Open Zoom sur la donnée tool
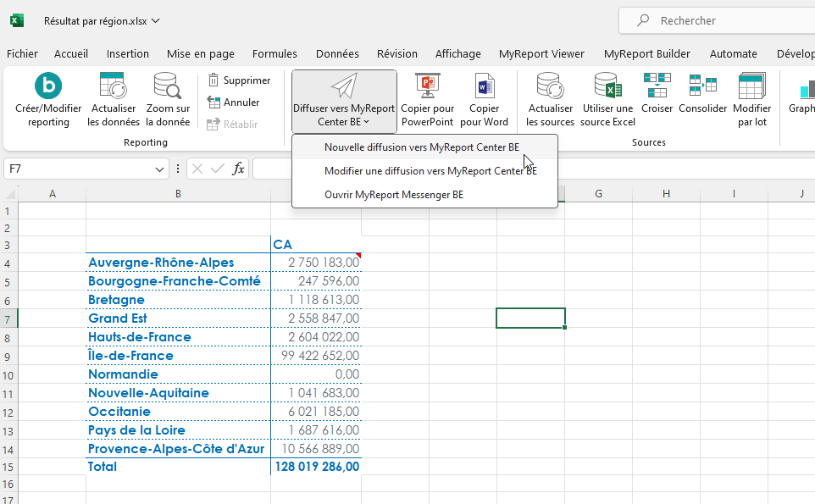Screen dimensions: 815x504 tap(168, 87)
